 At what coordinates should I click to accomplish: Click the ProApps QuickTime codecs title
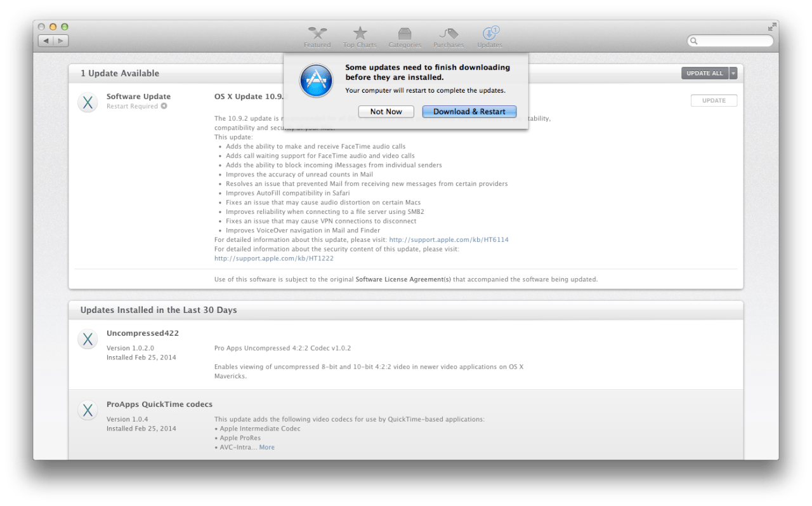coord(159,404)
